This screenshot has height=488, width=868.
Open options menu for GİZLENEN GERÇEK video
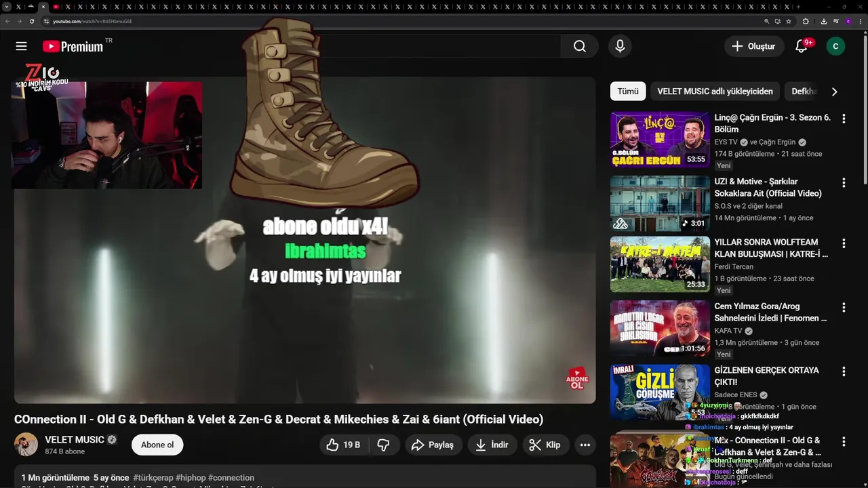tap(844, 371)
